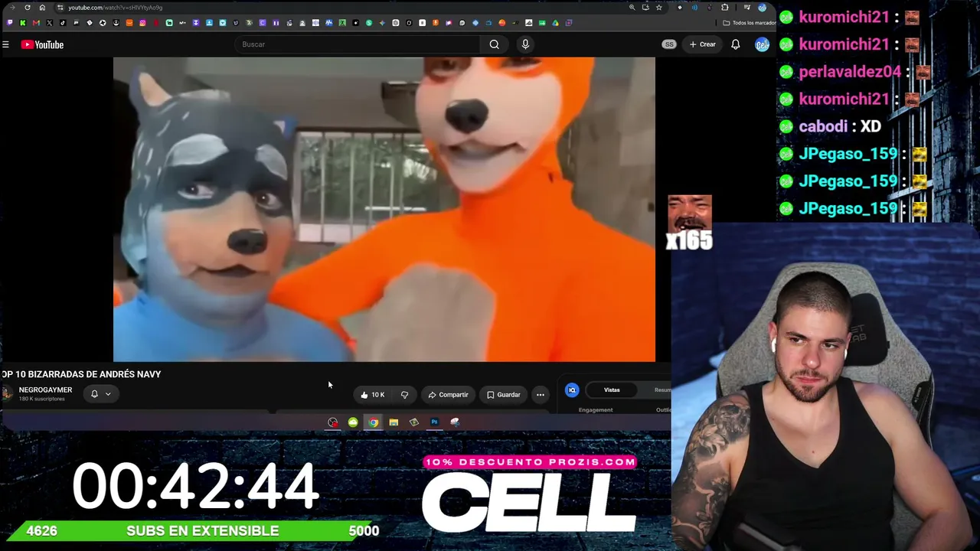This screenshot has width=980, height=551.
Task: Zoom the page with the magnifier icon in address bar
Action: coord(632,8)
